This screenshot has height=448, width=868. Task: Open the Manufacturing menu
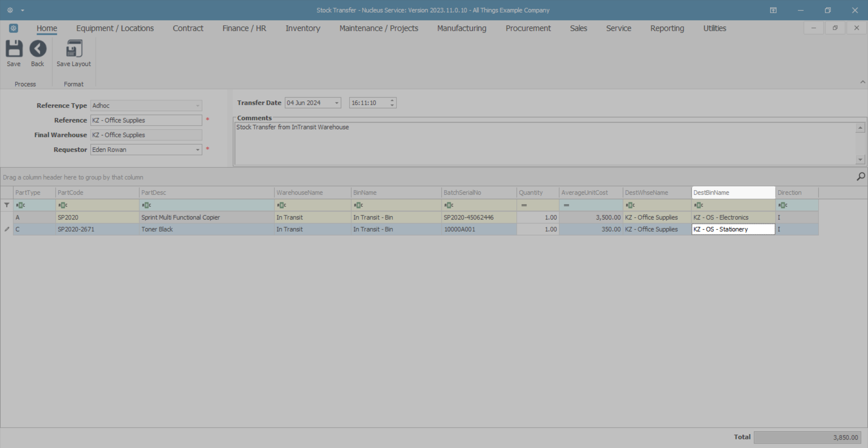click(x=462, y=28)
